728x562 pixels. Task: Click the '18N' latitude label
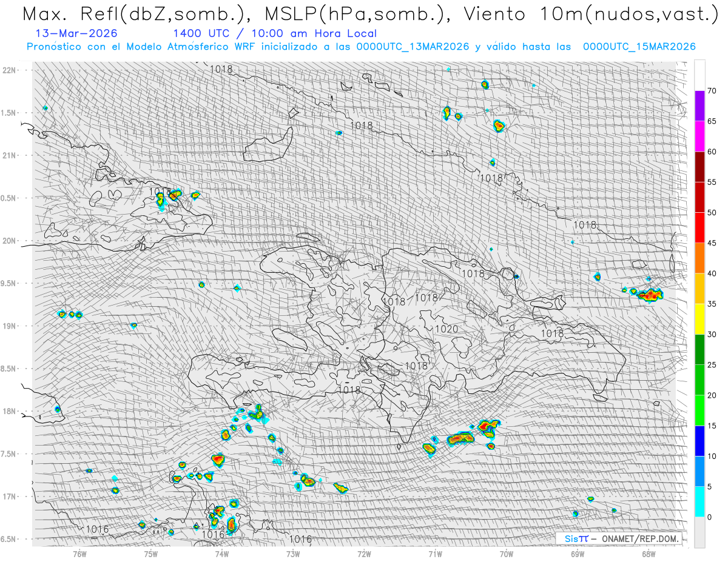point(10,412)
